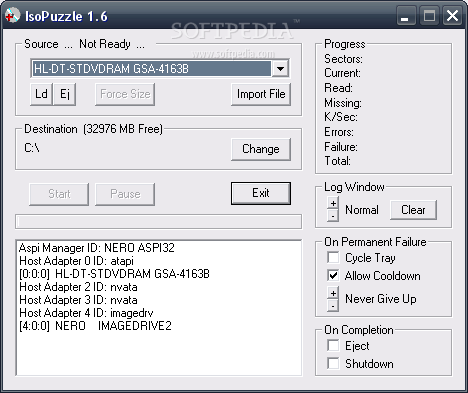
Task: Click the Import File button
Action: coord(261,94)
